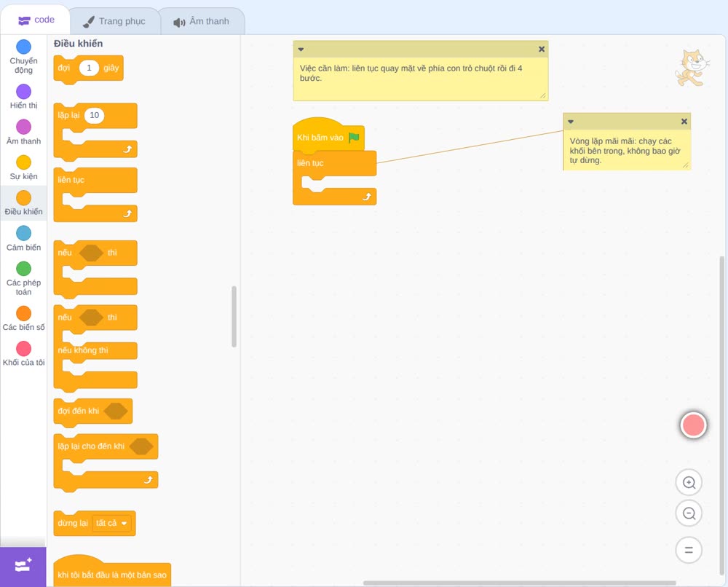Select the Âm thanh category circle

pos(24,127)
